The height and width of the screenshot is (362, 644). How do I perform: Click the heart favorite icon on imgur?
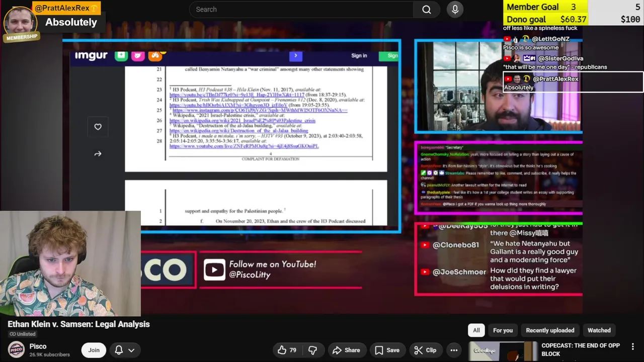(98, 127)
